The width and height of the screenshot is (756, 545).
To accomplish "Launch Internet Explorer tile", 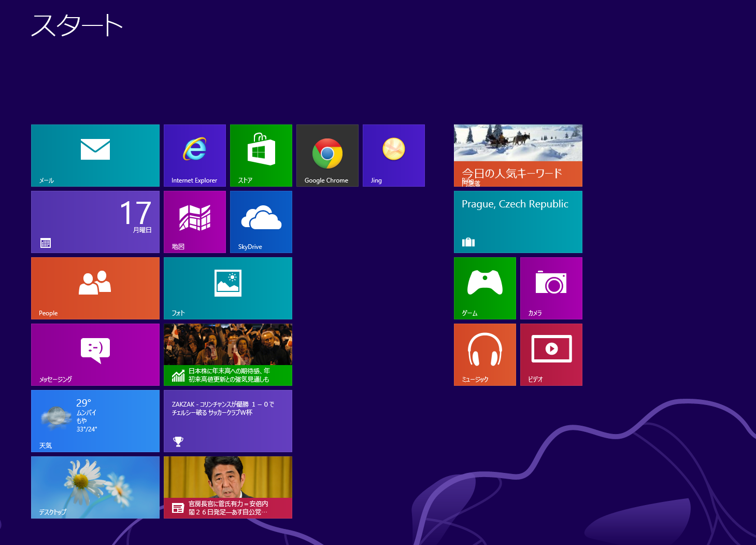I will click(195, 156).
